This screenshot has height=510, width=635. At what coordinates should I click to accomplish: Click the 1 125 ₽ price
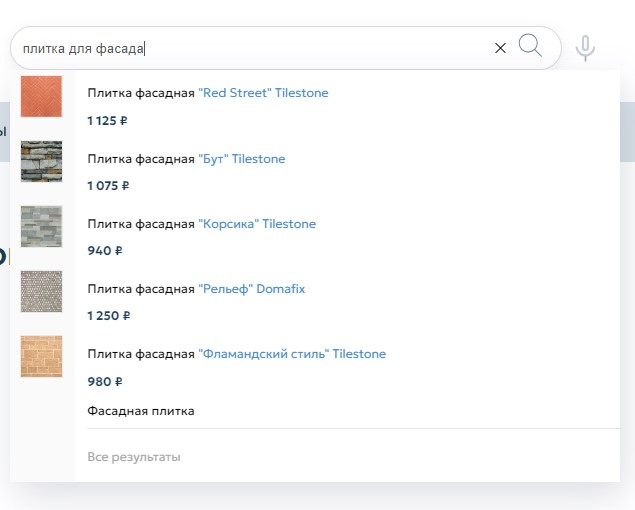tap(107, 121)
